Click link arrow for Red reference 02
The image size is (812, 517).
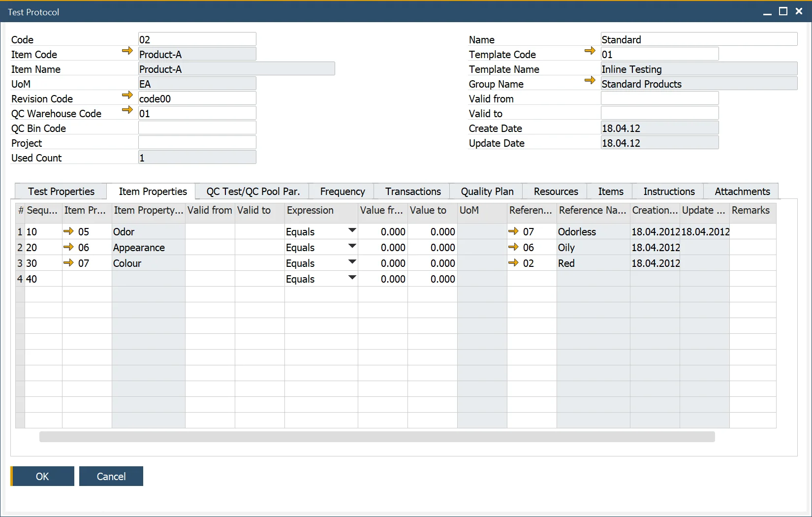click(513, 262)
